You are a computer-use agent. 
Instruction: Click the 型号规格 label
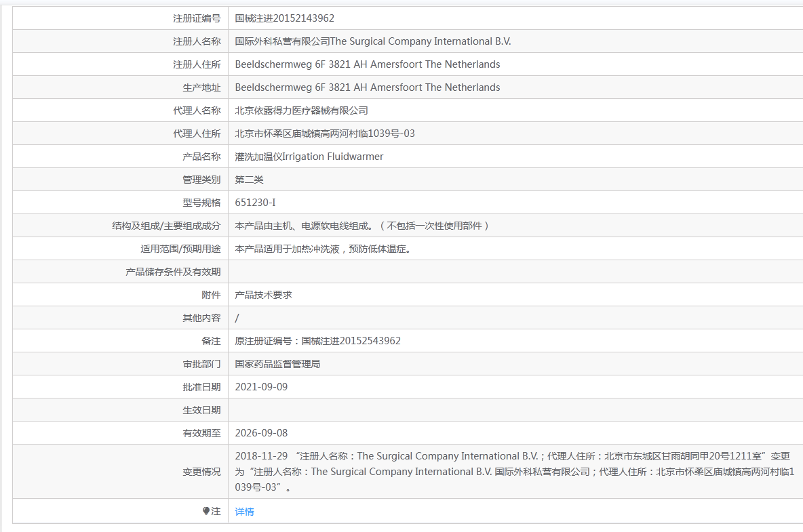(202, 203)
